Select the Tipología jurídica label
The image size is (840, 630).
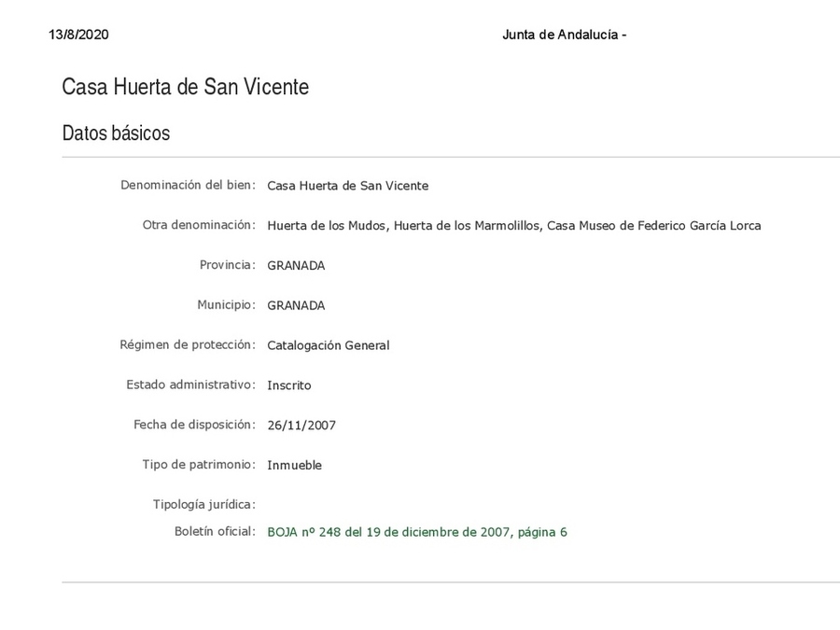coord(203,504)
